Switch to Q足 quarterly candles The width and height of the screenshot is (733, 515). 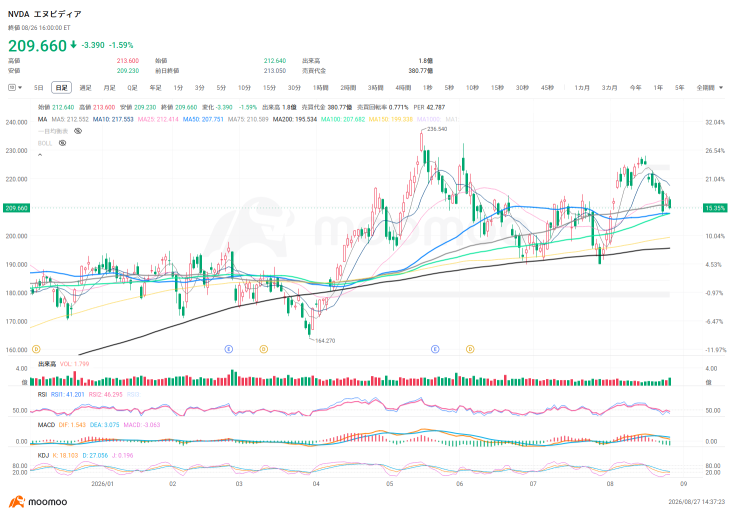pyautogui.click(x=132, y=87)
